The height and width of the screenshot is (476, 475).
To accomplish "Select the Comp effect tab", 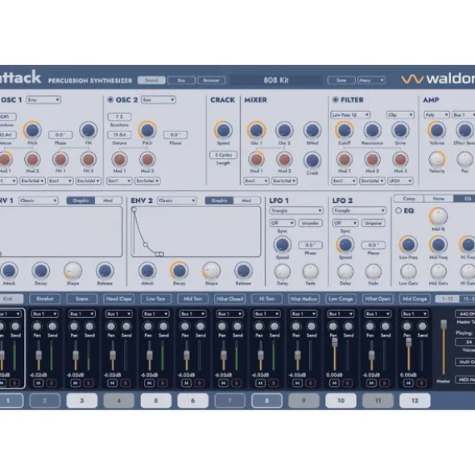I will (409, 199).
